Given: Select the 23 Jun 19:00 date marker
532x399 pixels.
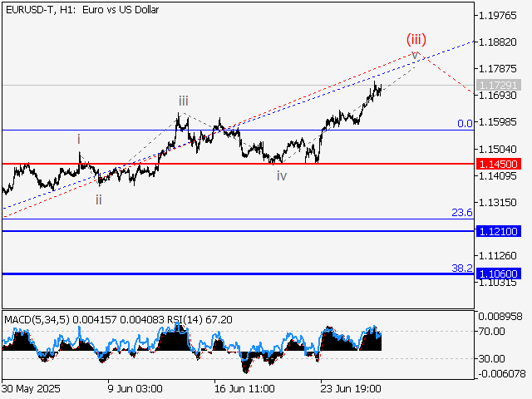Looking at the screenshot, I should [352, 388].
